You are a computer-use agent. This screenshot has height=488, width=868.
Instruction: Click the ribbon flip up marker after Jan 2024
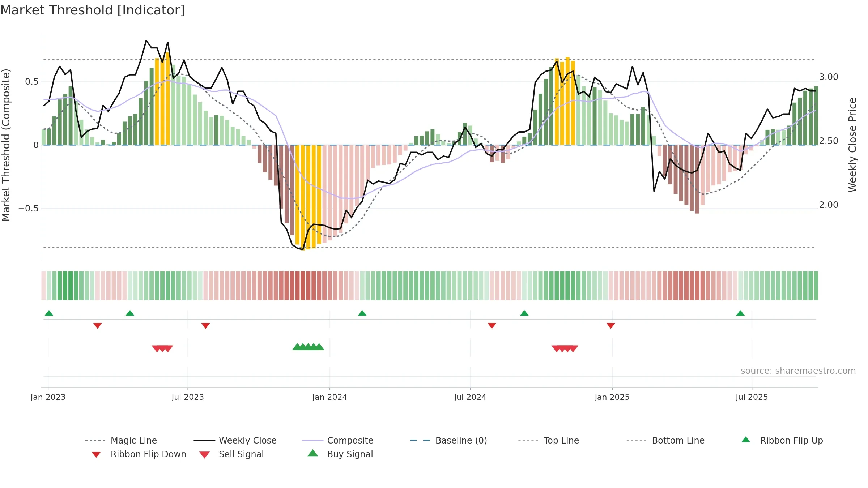[x=362, y=313]
